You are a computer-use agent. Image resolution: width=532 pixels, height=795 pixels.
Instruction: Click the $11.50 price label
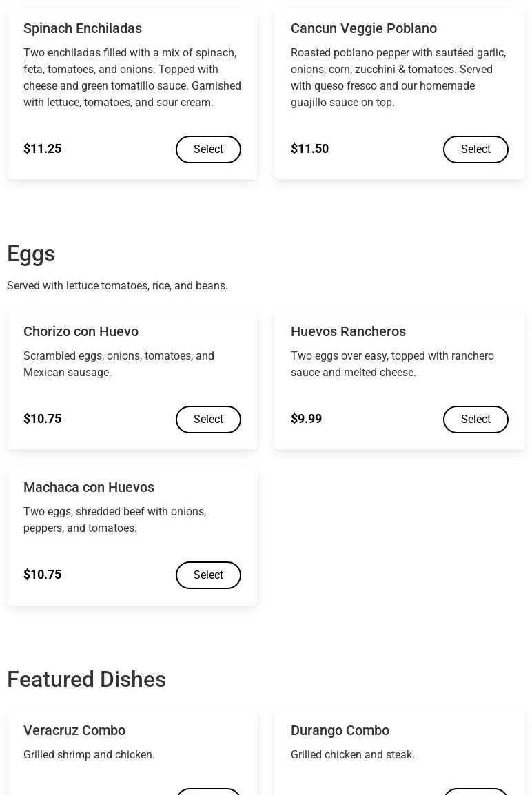point(309,149)
